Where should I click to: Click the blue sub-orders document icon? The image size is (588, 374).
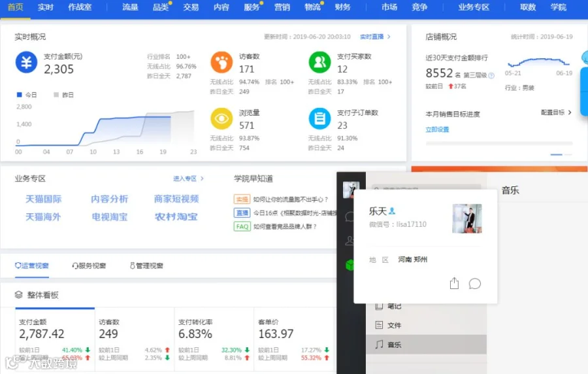pyautogui.click(x=319, y=118)
